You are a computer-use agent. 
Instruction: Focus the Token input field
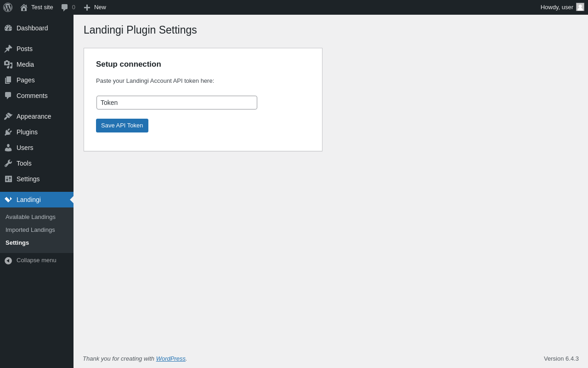pos(177,103)
